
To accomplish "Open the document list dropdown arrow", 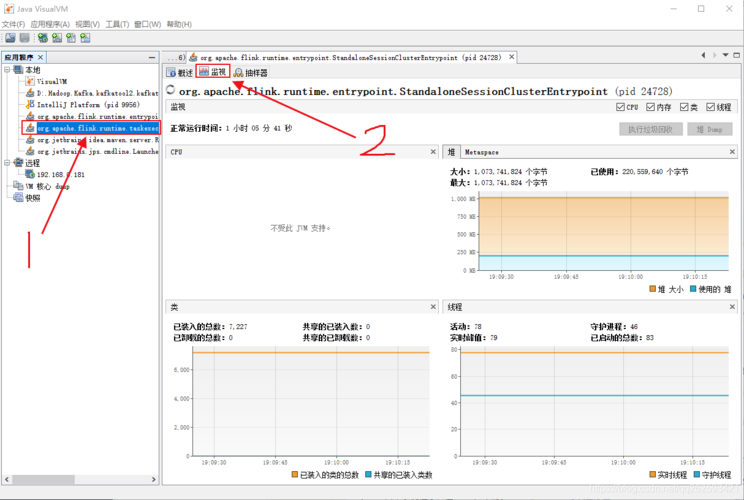I will click(725, 56).
